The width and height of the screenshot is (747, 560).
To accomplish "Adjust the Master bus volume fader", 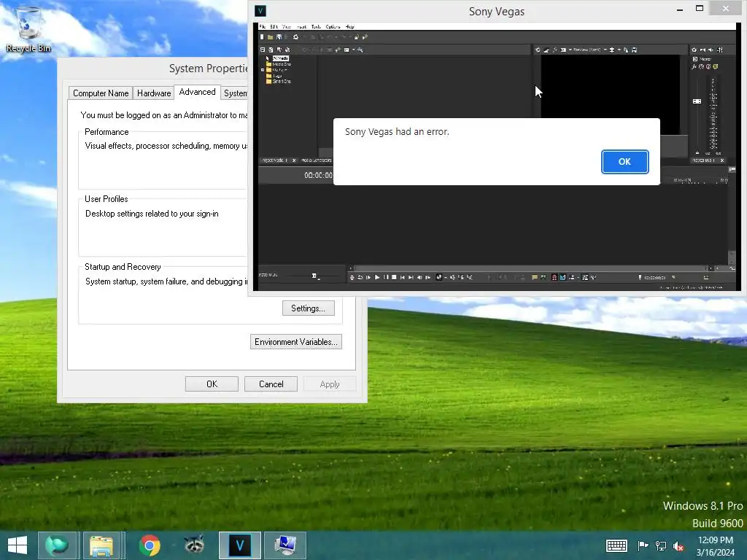I will point(697,101).
